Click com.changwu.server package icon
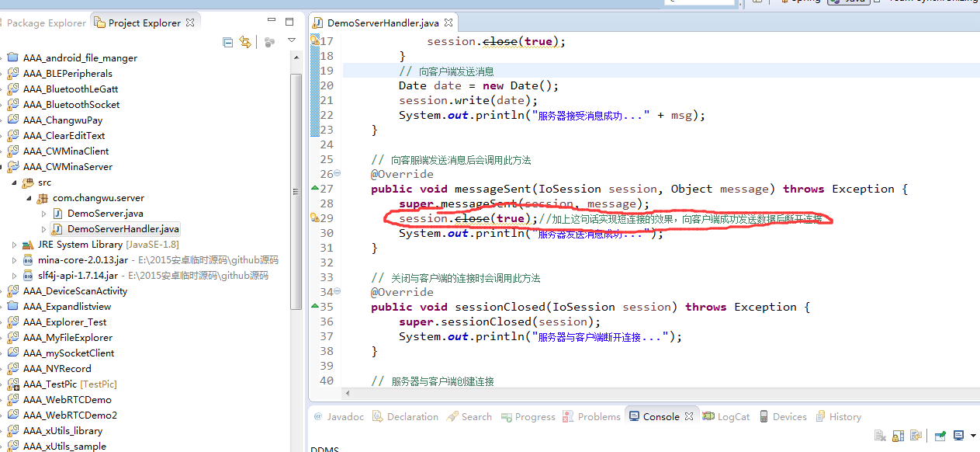The width and height of the screenshot is (980, 452). click(x=43, y=197)
